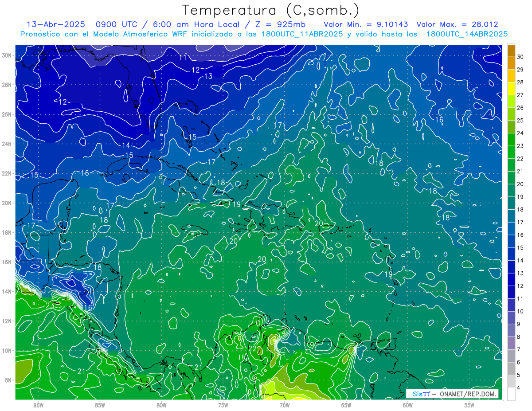Image resolution: width=532 pixels, height=411 pixels.
Task: Pick the orange-brown top band above 30 on scale
Action: coord(511,51)
